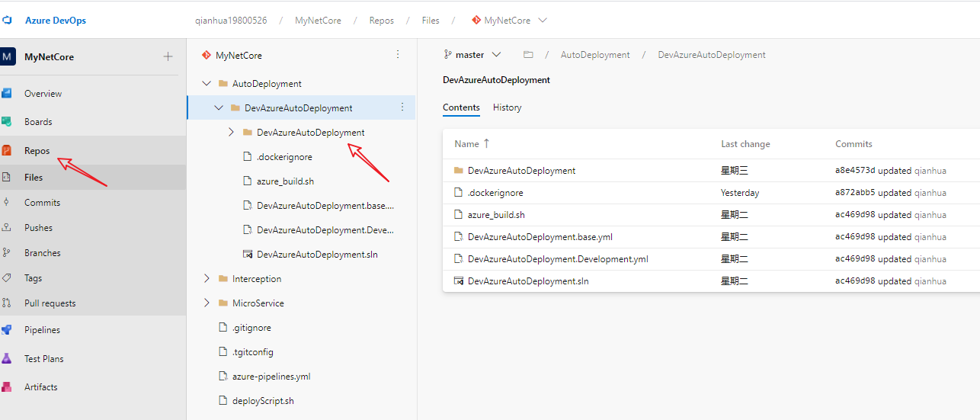Click the plus icon beside MyNetCore project
Viewport: 980px width, 420px height.
click(168, 57)
